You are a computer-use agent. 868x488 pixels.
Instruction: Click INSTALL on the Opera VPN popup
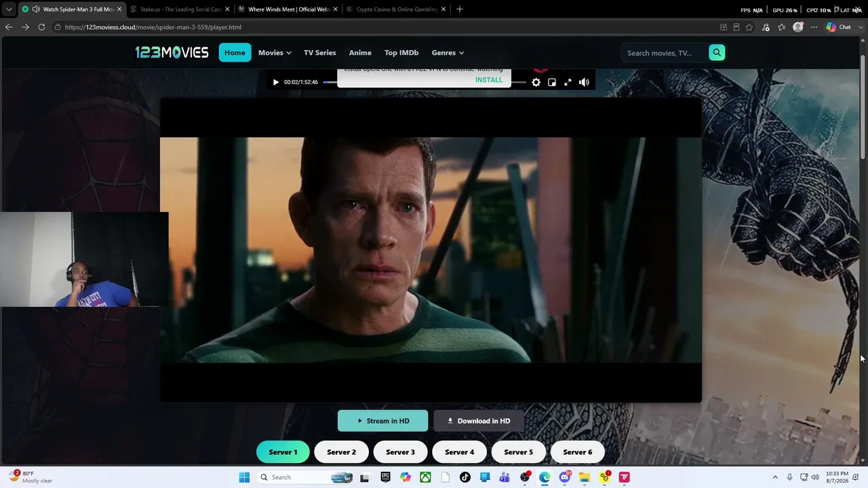click(489, 79)
